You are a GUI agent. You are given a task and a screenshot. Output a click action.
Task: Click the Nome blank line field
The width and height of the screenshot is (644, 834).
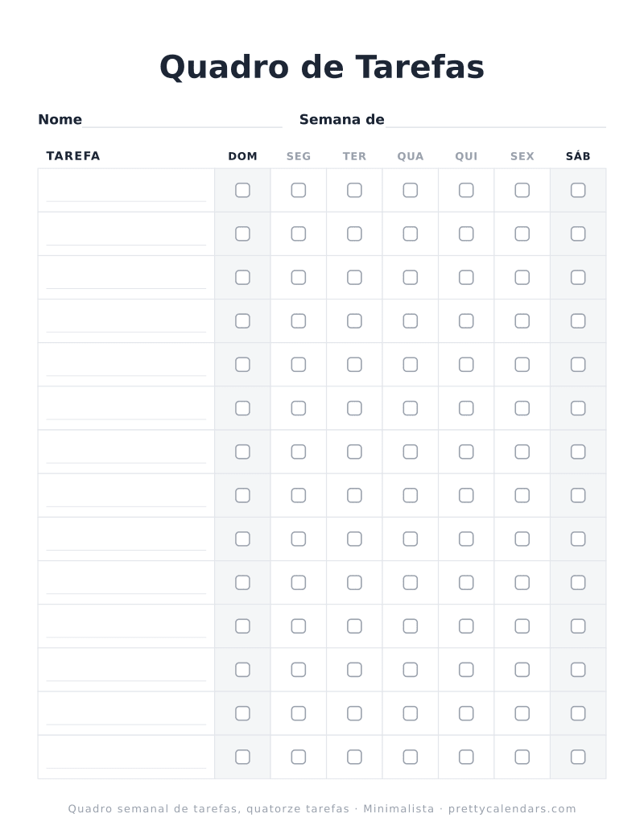(182, 121)
